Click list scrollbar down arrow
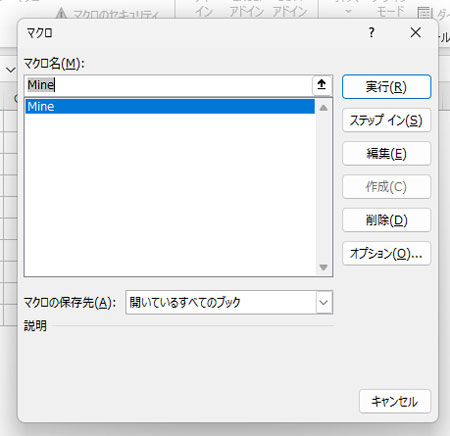450x436 pixels. [x=323, y=267]
